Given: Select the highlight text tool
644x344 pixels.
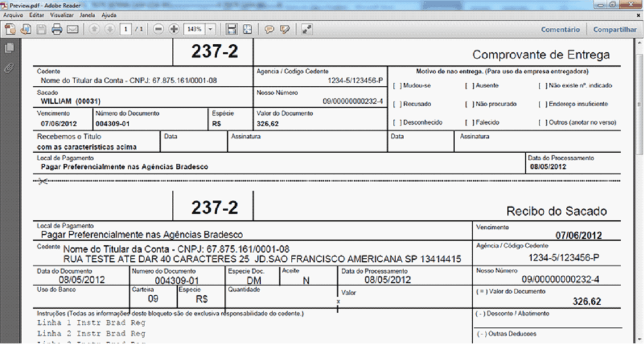Looking at the screenshot, I should [x=285, y=29].
